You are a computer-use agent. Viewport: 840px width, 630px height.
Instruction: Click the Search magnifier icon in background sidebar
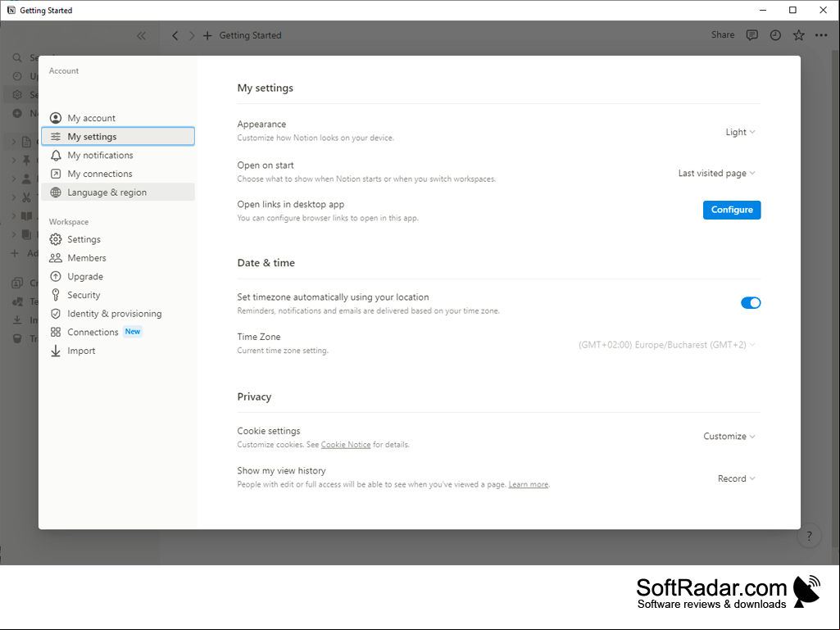[x=17, y=57]
